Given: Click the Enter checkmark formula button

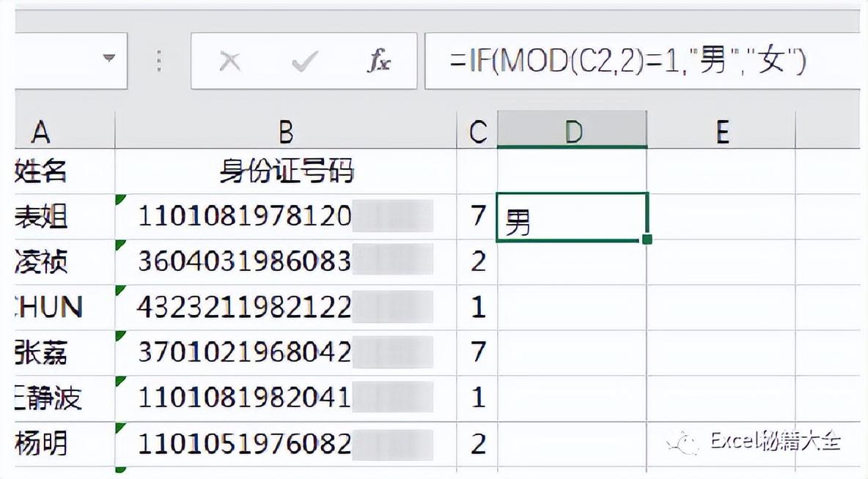Looking at the screenshot, I should pyautogui.click(x=305, y=61).
